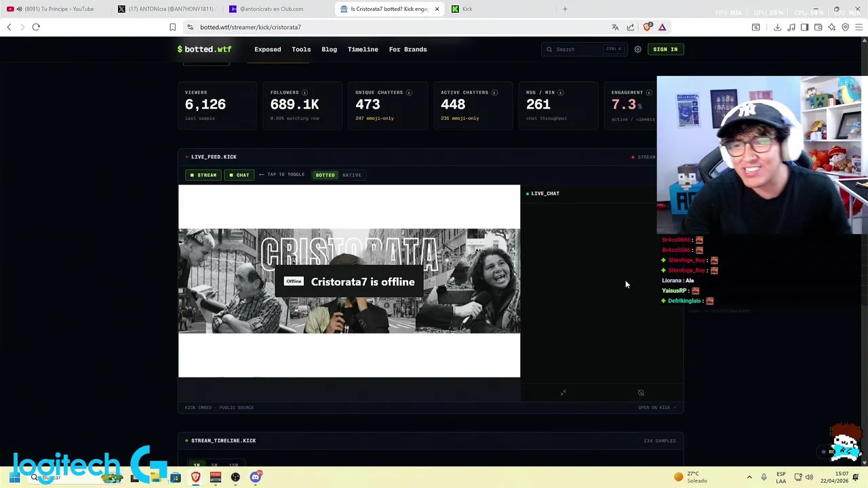Screen dimensions: 868x488
Task: Click the SIGN IN button
Action: 665,49
